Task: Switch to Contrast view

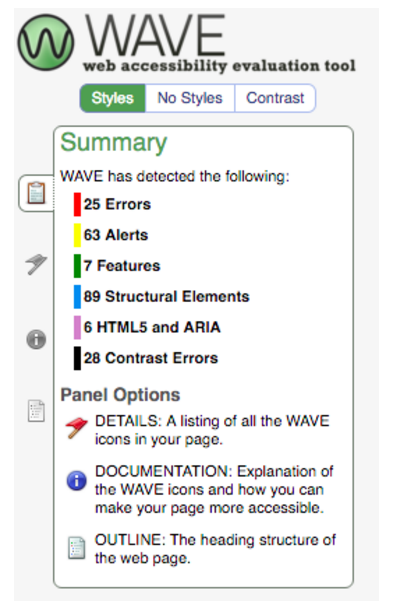Action: (x=275, y=98)
